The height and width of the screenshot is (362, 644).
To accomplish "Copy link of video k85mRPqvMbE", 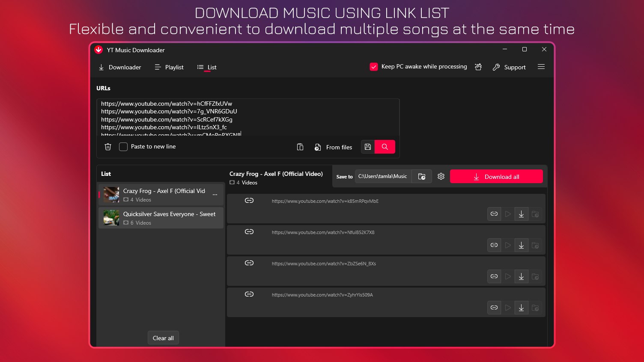I will tap(494, 214).
